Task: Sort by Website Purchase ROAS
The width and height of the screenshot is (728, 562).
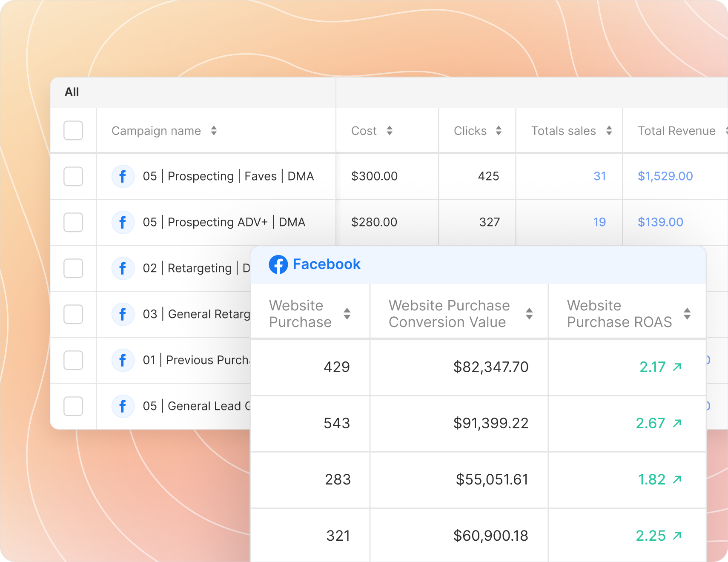Action: (x=687, y=313)
